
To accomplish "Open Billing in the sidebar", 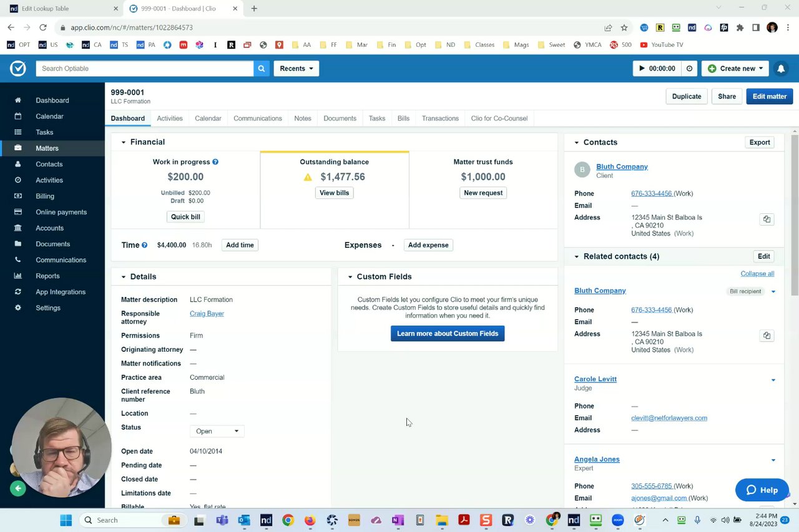I will (52, 196).
